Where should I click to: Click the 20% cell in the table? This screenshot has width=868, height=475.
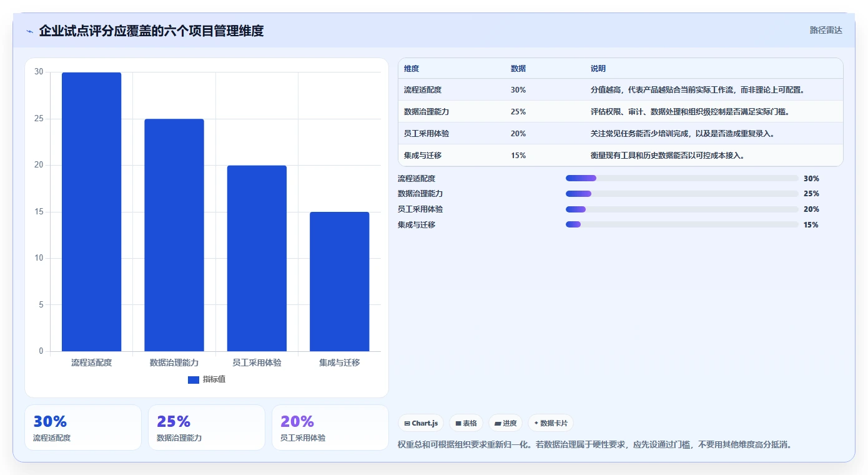(518, 134)
